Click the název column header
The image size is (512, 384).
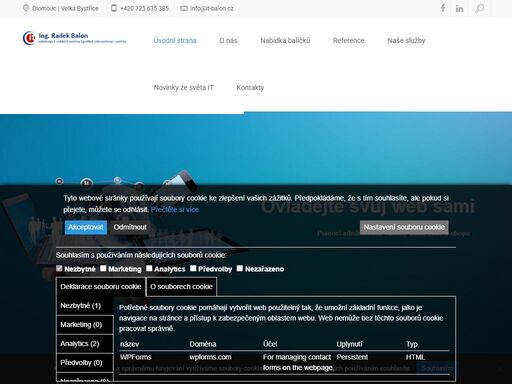[129, 344]
